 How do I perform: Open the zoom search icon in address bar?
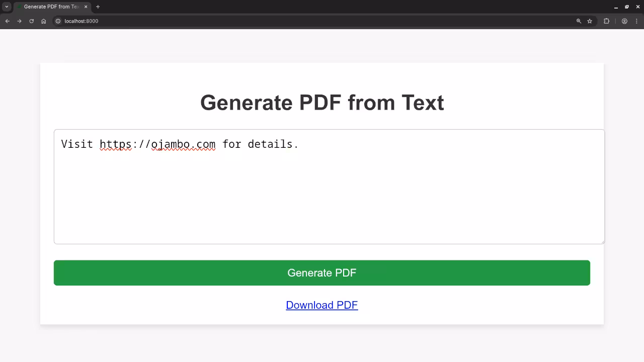click(578, 21)
